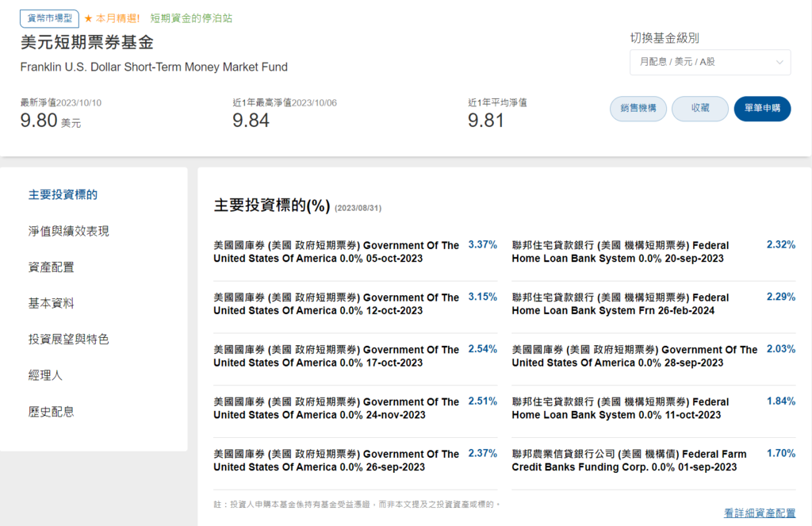Click the Federal Home Loan Bank 20-sep-2023 holding
812x526 pixels.
pyautogui.click(x=620, y=251)
